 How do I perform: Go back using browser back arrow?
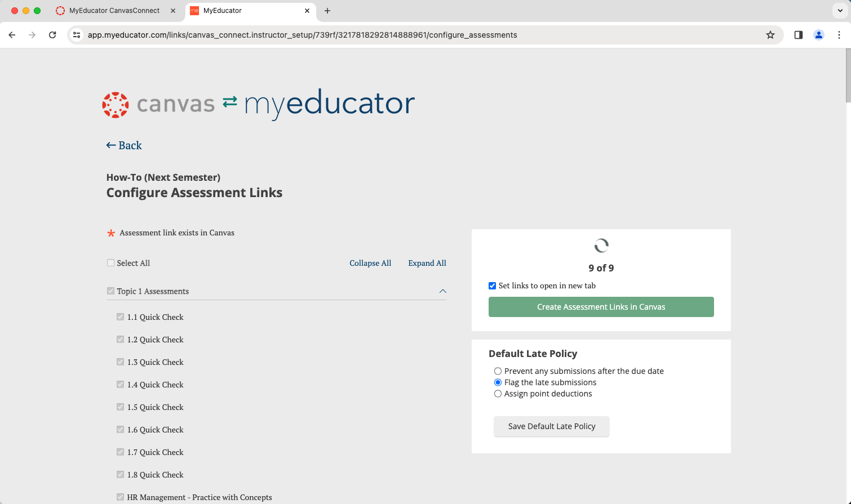pos(12,35)
